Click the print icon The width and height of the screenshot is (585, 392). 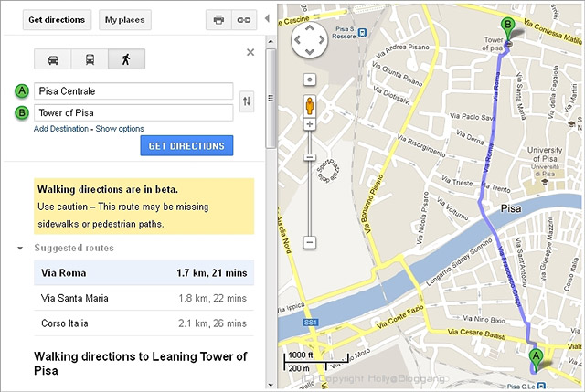[218, 20]
